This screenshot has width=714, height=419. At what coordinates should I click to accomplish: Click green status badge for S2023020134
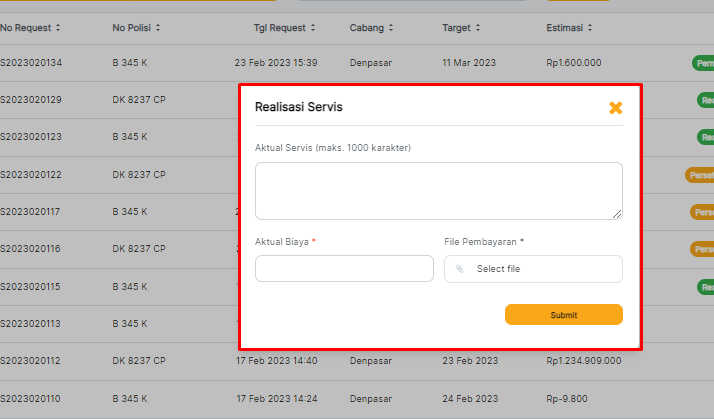(x=702, y=63)
